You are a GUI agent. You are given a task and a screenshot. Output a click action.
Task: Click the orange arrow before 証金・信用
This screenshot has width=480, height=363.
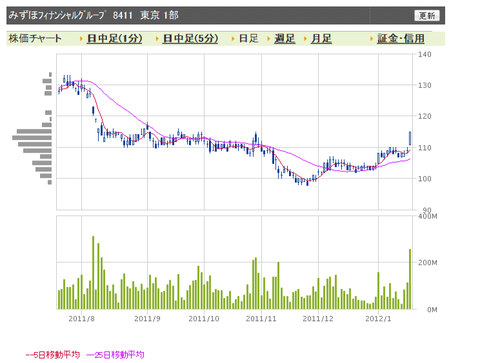(371, 39)
